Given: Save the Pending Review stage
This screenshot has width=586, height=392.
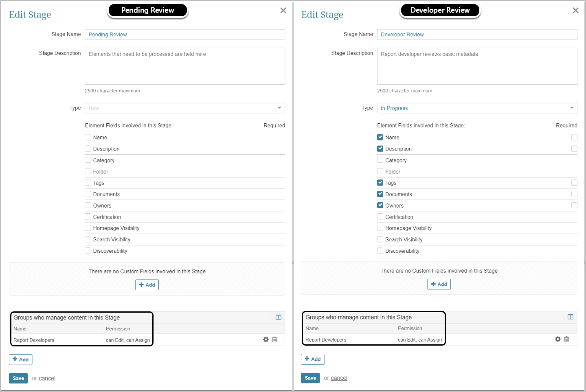Looking at the screenshot, I should point(18,378).
